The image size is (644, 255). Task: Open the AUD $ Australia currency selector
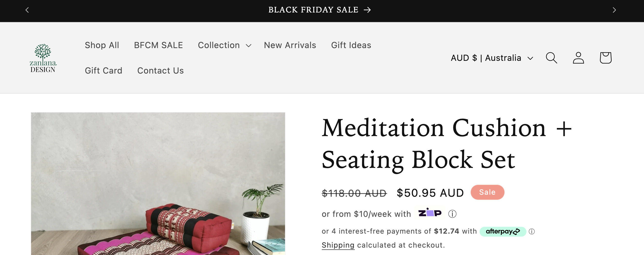tap(492, 58)
